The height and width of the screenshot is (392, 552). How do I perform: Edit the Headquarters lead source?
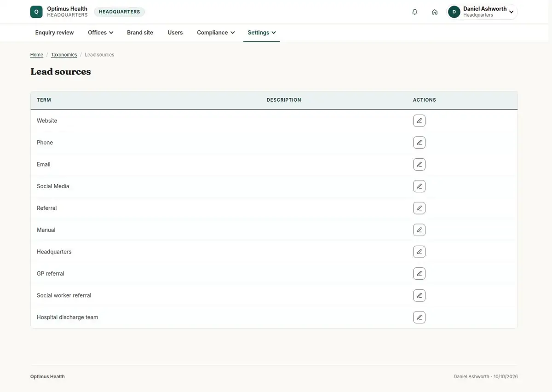[x=419, y=252]
